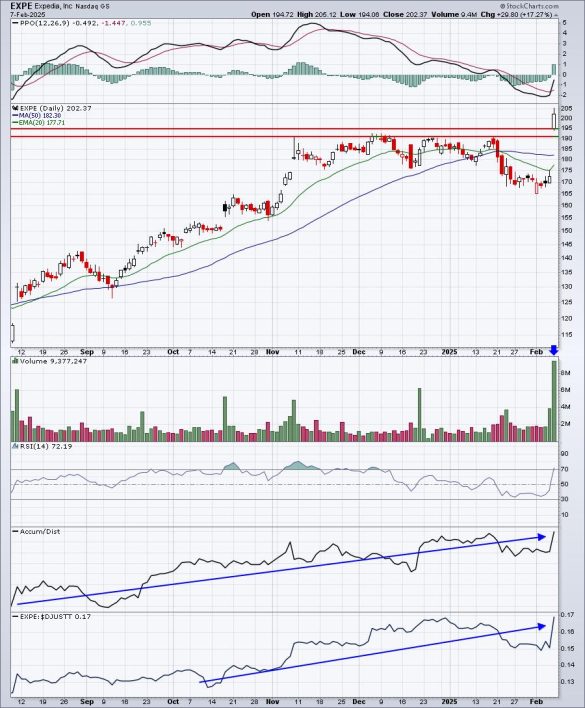Click the PPO(12,26,9) indicator label
The width and height of the screenshot is (585, 708).
click(43, 23)
